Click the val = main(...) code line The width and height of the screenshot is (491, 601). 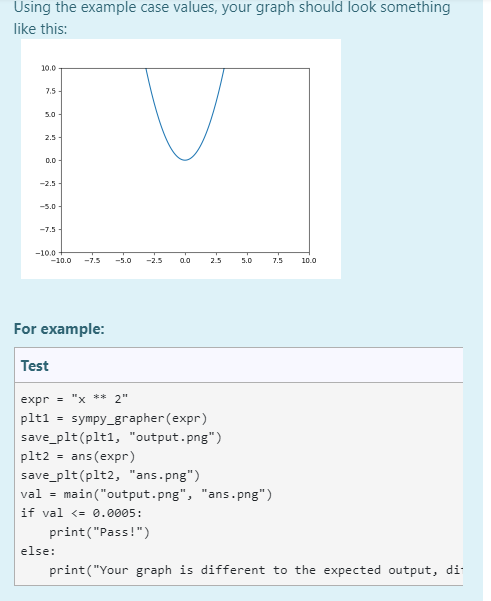pos(146,494)
